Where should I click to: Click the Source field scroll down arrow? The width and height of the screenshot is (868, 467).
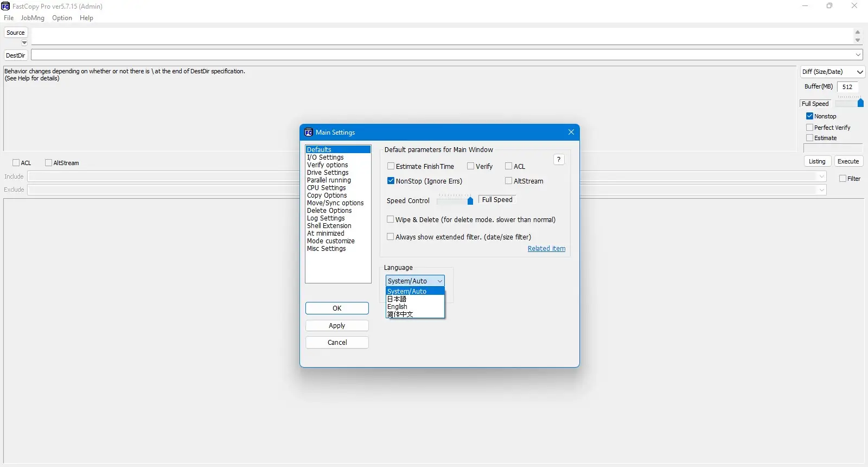[x=858, y=40]
